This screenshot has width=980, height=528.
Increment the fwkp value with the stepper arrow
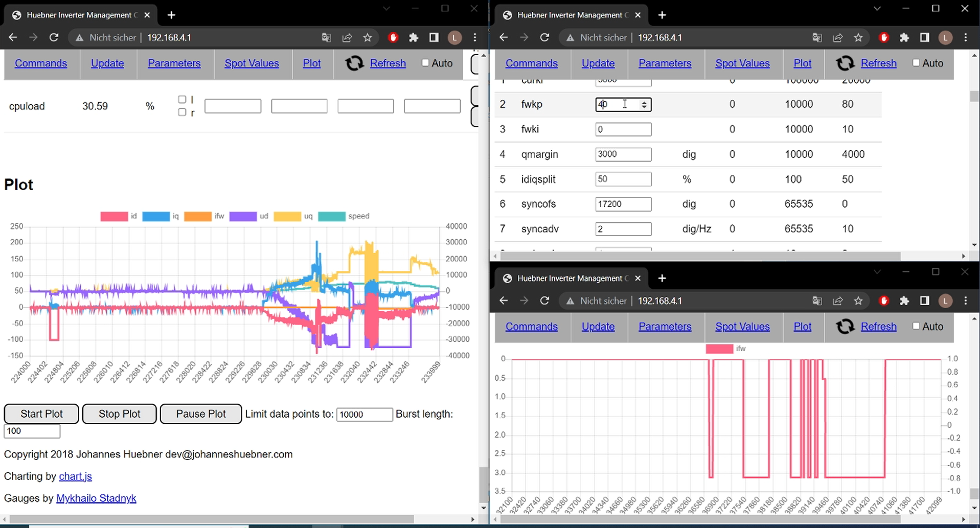click(644, 102)
